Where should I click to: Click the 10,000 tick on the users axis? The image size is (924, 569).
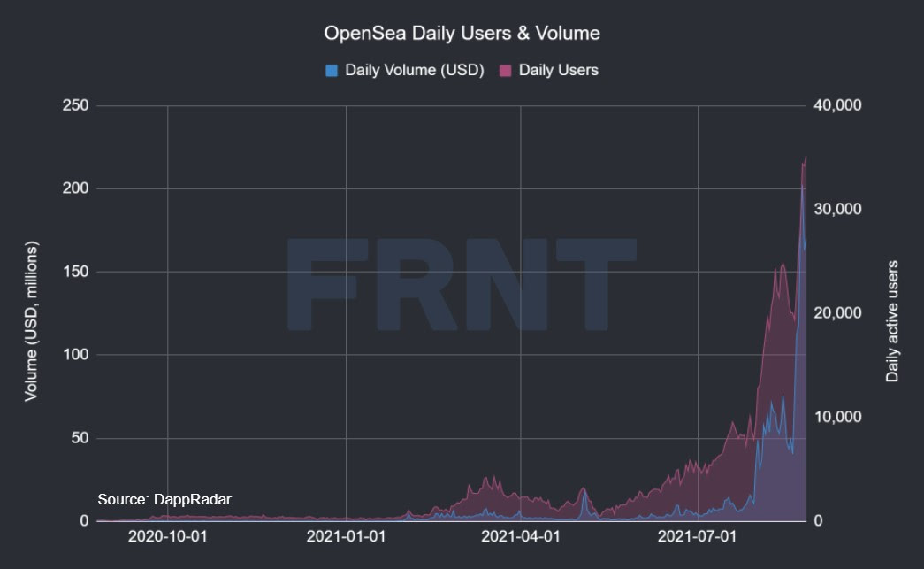tap(837, 417)
